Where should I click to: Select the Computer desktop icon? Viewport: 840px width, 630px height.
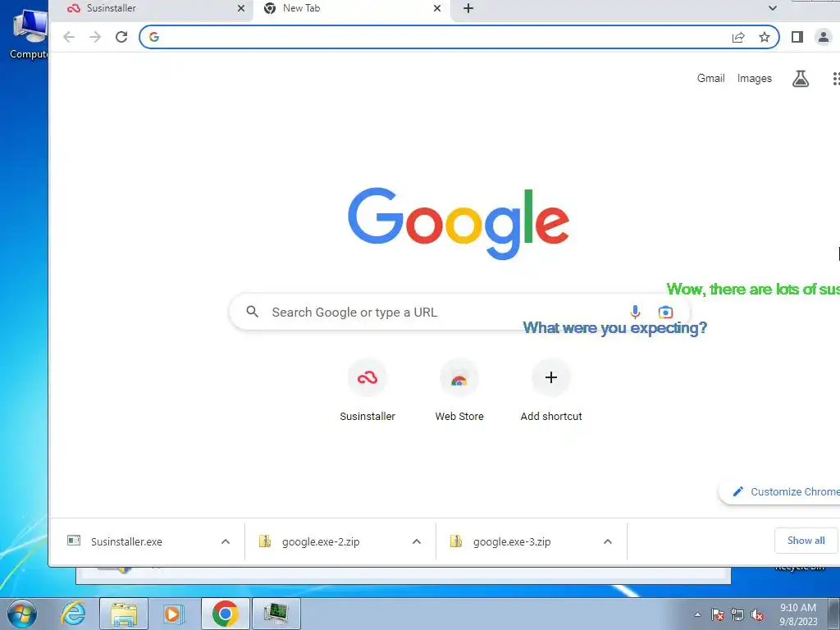pos(30,33)
